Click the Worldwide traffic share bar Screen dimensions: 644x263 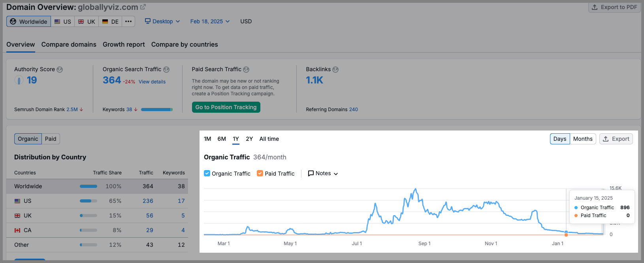pyautogui.click(x=89, y=186)
